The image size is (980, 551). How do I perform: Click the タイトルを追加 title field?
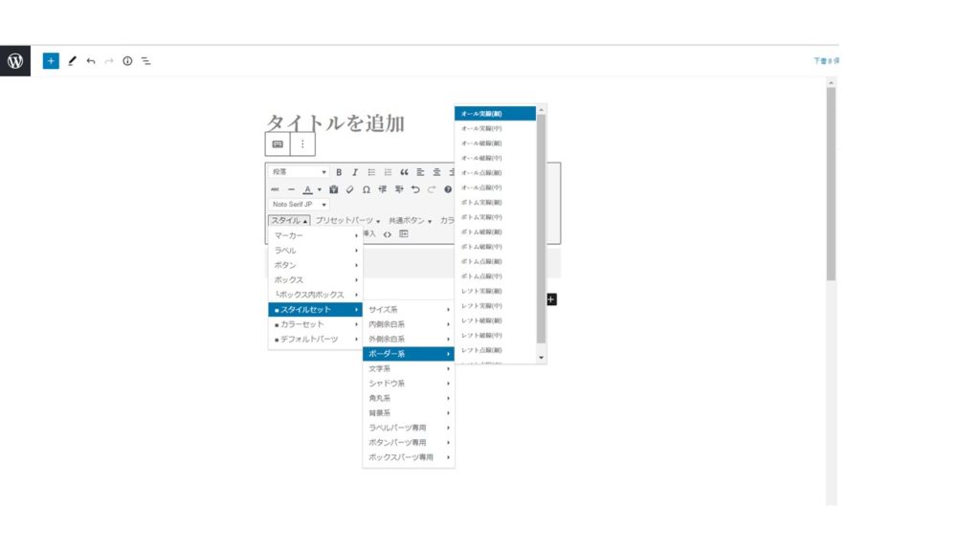(335, 122)
